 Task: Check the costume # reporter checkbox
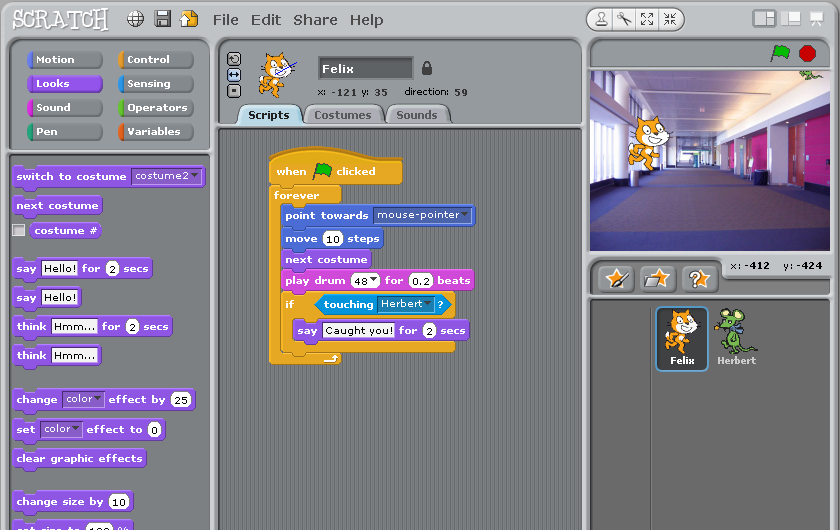tap(19, 230)
